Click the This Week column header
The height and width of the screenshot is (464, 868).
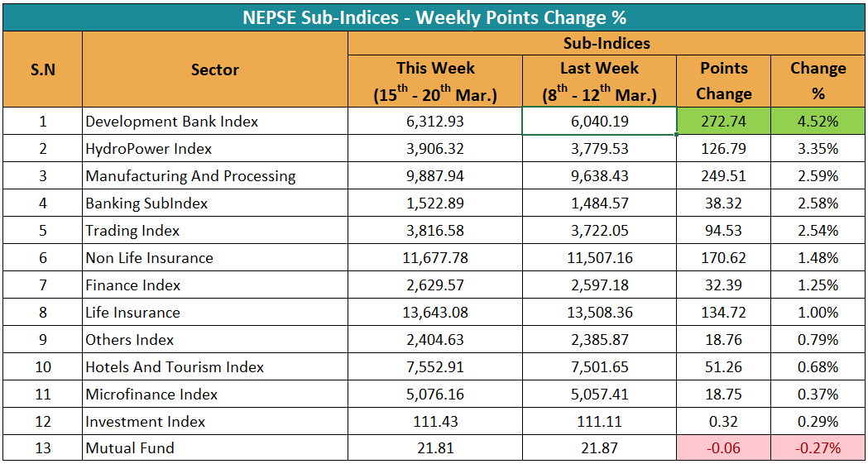pyautogui.click(x=435, y=81)
